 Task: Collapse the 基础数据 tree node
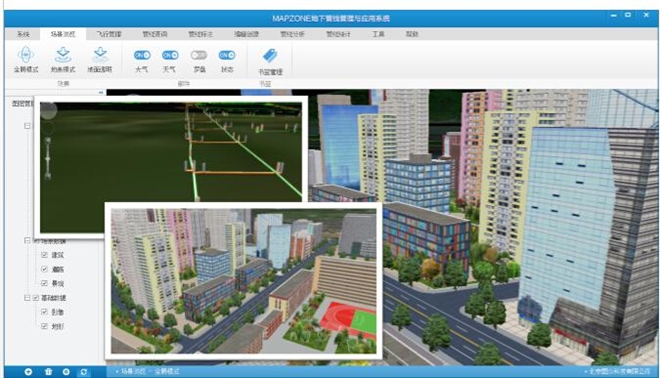pyautogui.click(x=27, y=298)
